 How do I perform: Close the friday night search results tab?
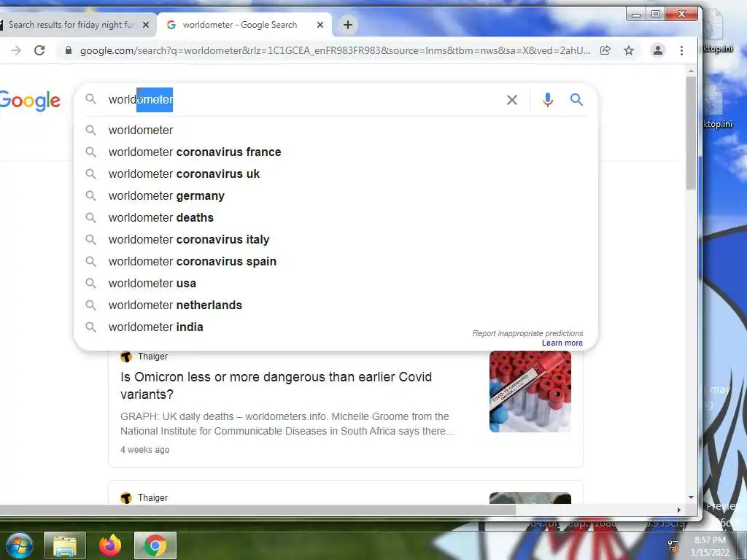point(146,25)
